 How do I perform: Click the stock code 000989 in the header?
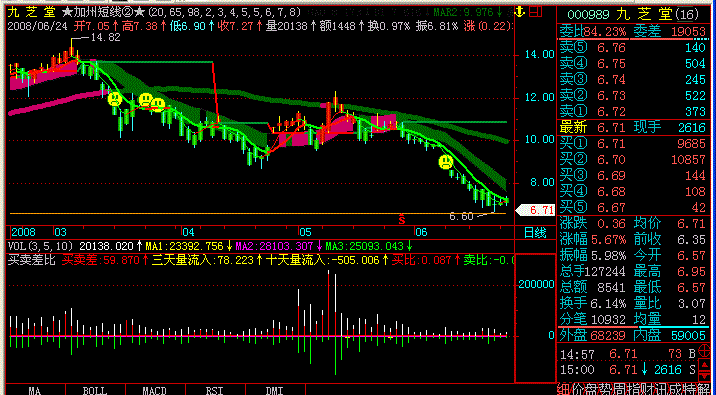click(588, 15)
